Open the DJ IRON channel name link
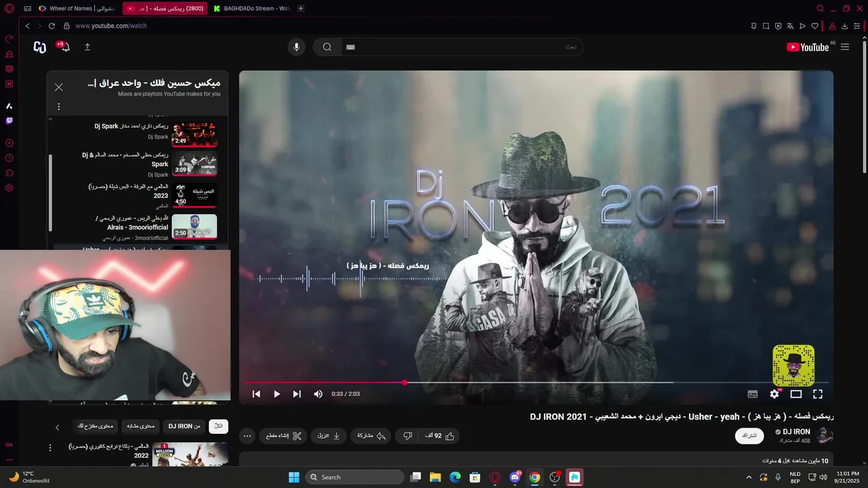The width and height of the screenshot is (868, 488). point(796,432)
